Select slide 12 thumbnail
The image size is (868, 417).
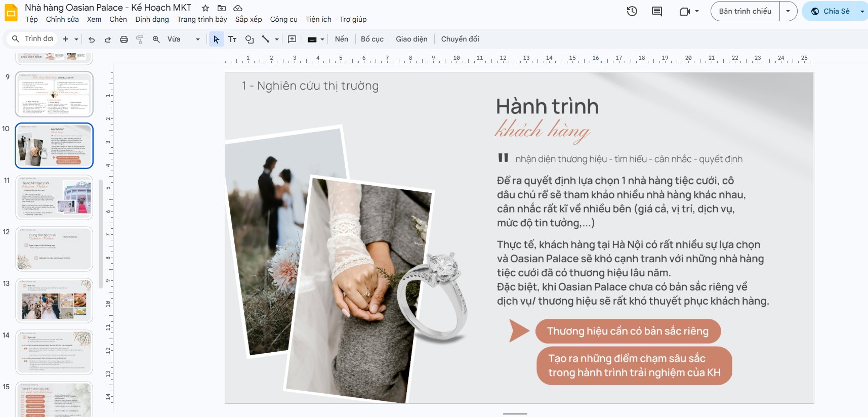click(x=54, y=249)
